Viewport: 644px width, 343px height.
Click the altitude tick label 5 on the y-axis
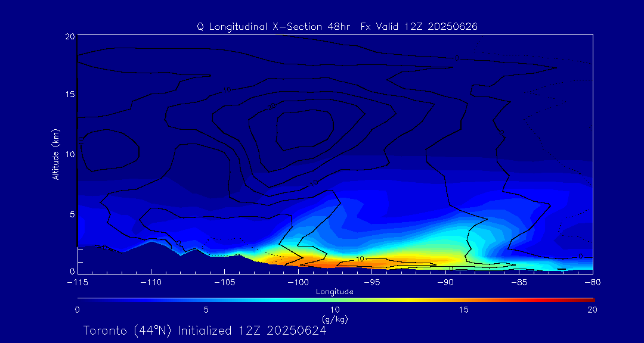click(72, 214)
